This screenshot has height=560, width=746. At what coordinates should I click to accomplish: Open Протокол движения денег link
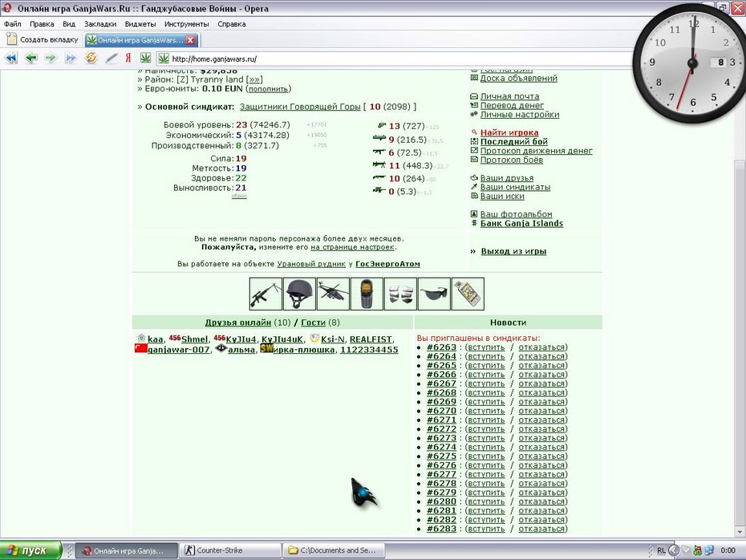(x=536, y=150)
